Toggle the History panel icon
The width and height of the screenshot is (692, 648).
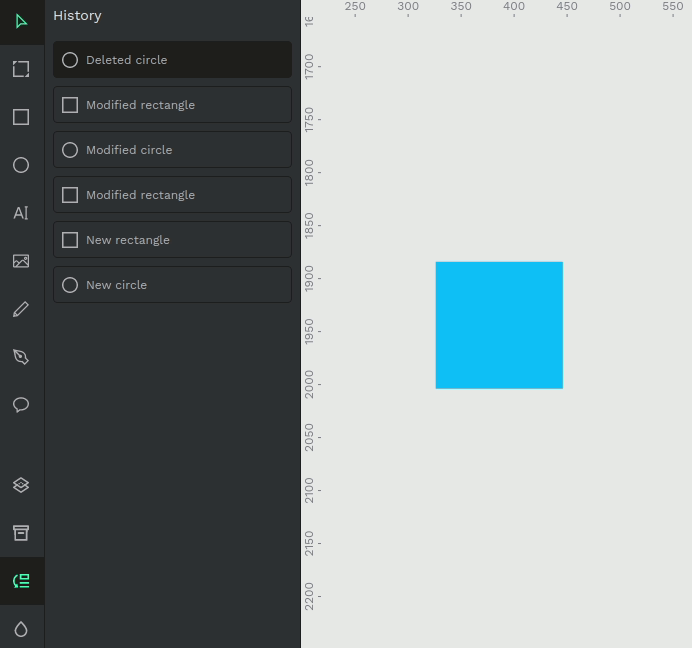pyautogui.click(x=21, y=581)
